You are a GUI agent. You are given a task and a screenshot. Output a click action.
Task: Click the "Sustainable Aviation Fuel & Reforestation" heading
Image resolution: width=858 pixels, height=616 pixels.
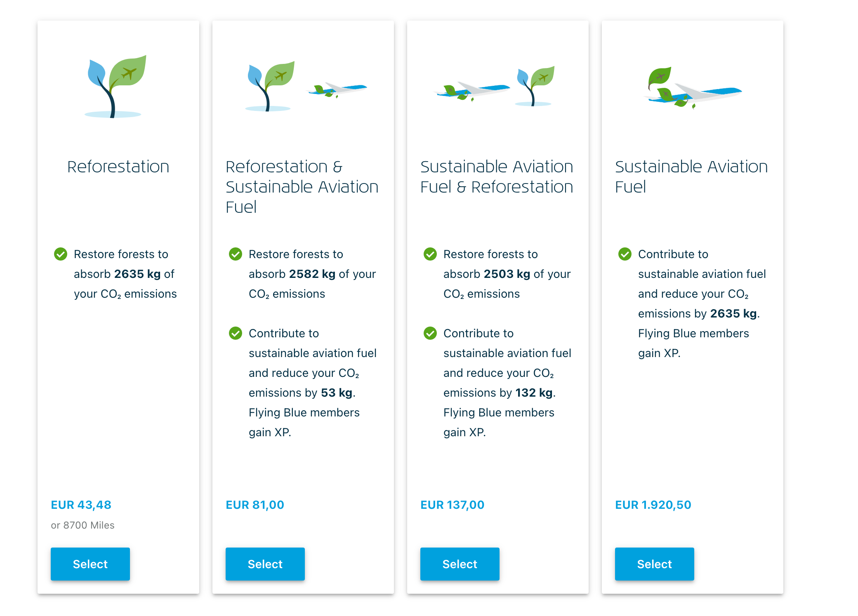(x=497, y=176)
